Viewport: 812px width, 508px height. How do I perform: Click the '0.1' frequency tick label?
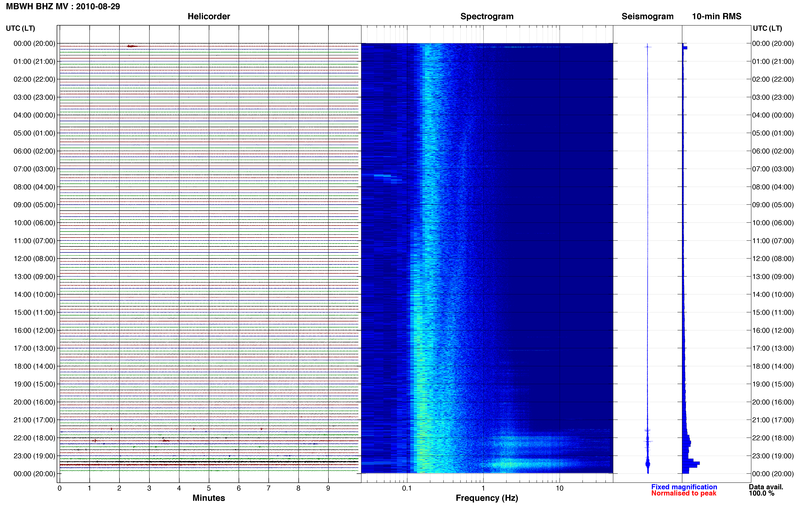(x=407, y=488)
